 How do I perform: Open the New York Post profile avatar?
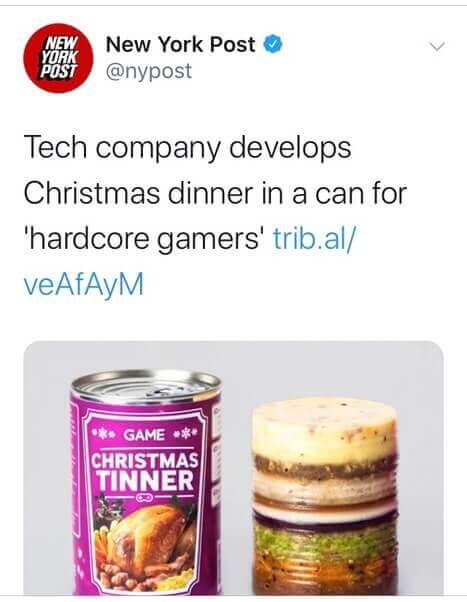(x=58, y=58)
